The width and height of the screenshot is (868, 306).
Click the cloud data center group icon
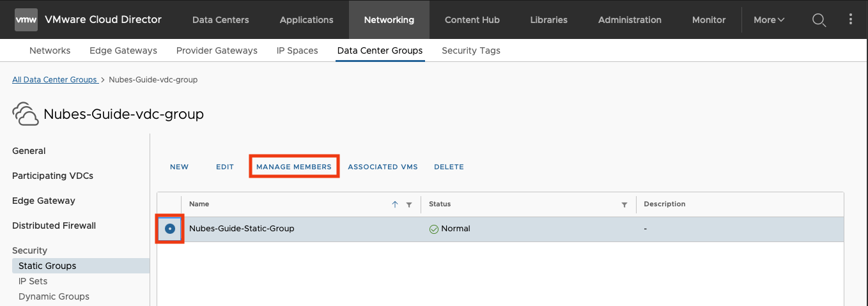point(26,114)
